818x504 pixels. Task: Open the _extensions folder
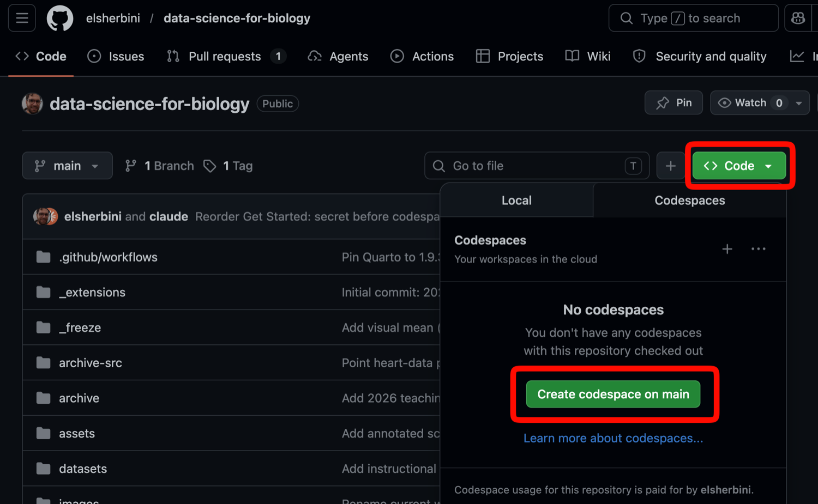(x=92, y=292)
